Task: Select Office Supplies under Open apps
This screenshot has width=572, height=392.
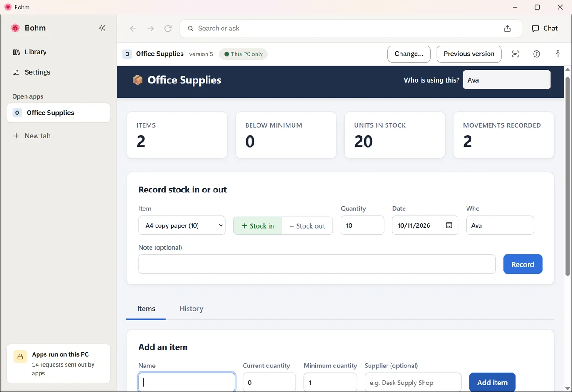Action: pyautogui.click(x=59, y=113)
